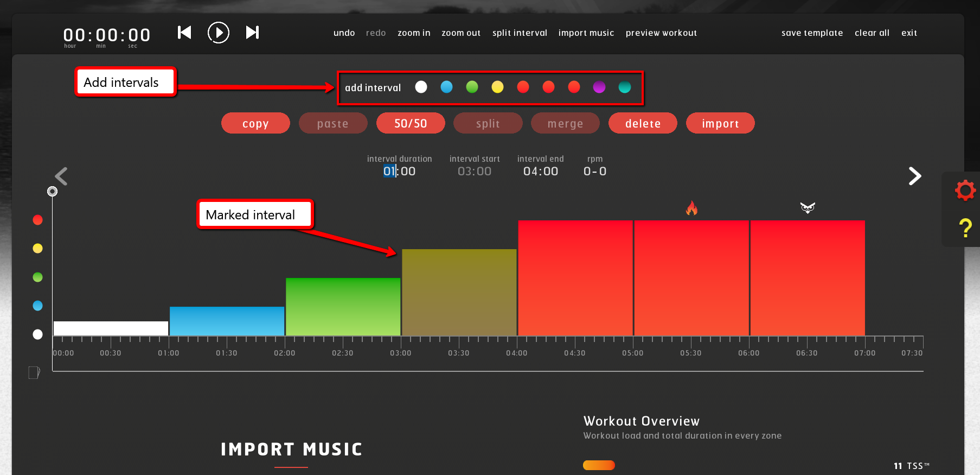Viewport: 980px width, 475px height.
Task: Open the red gear settings icon
Action: tap(965, 191)
